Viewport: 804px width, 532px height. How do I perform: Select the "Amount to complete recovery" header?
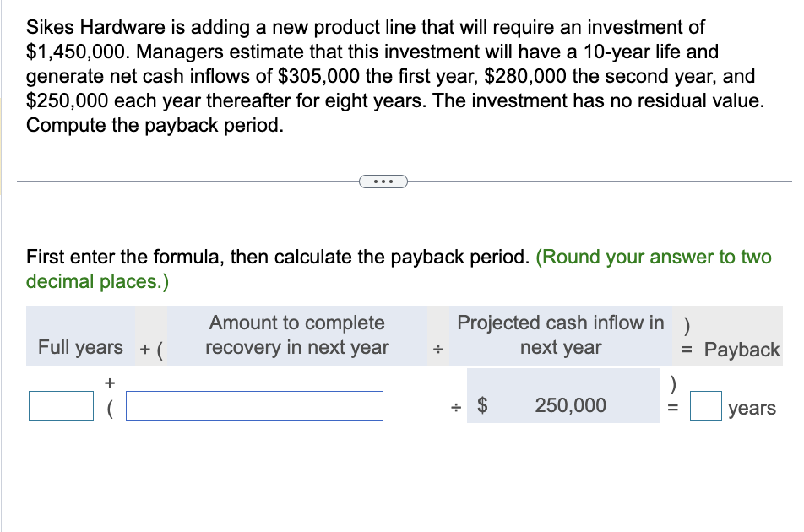pos(296,335)
